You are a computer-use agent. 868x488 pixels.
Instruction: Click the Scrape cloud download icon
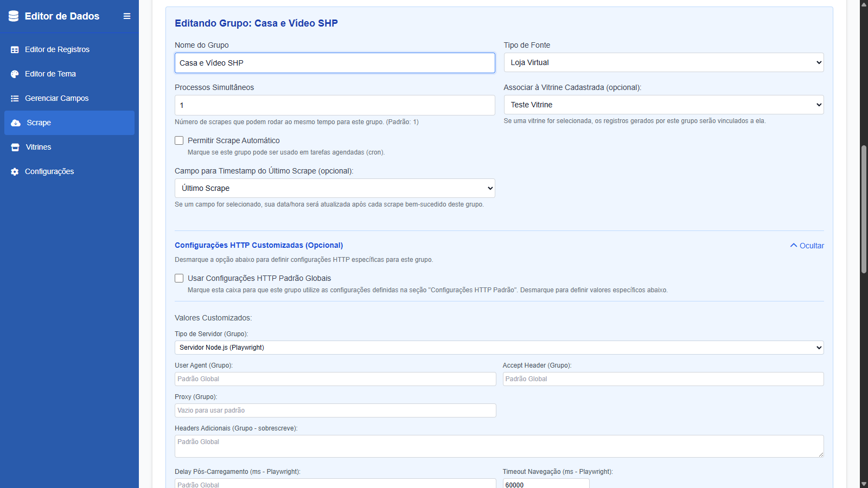[16, 123]
